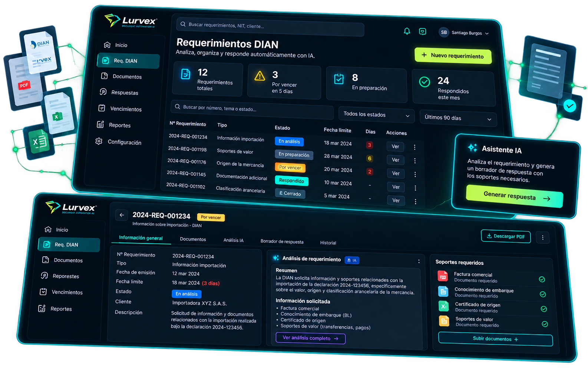
Task: Open options menu in Análisis de requerimiento card
Action: tap(419, 262)
